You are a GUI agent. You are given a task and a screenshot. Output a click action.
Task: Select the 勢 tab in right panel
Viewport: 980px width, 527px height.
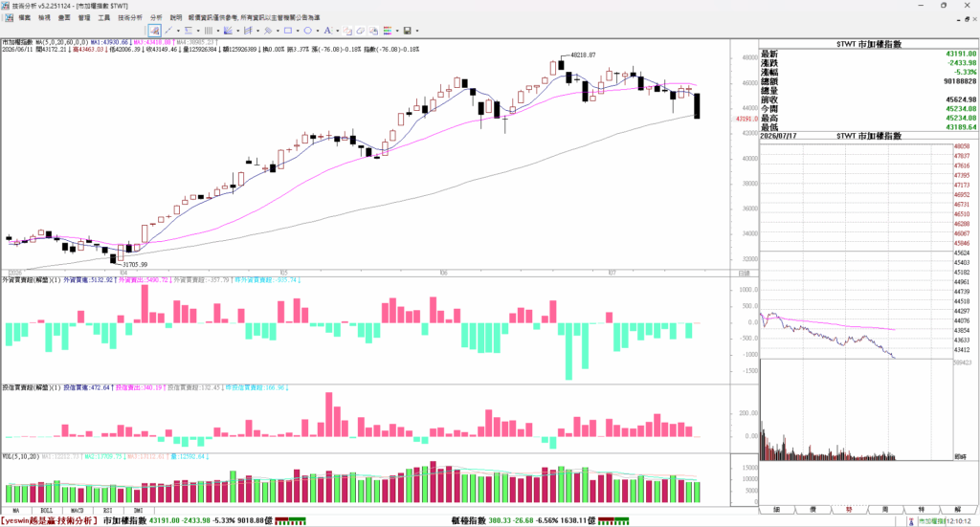pyautogui.click(x=849, y=510)
